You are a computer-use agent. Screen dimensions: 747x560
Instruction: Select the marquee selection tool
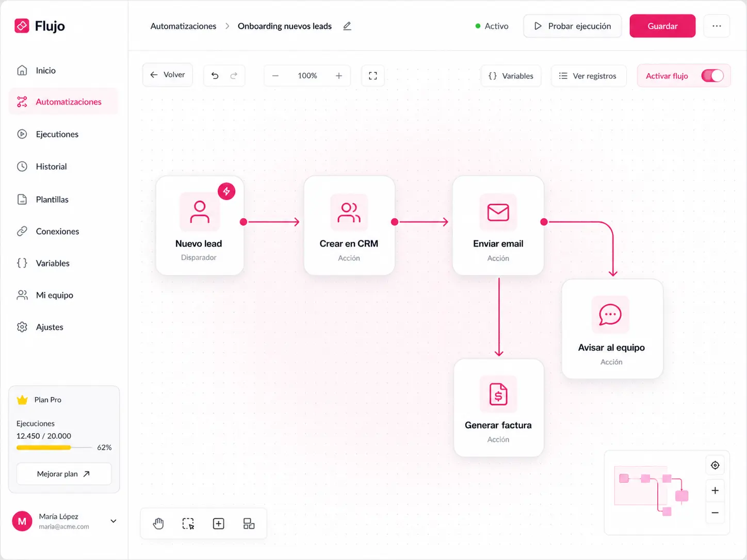[188, 524]
